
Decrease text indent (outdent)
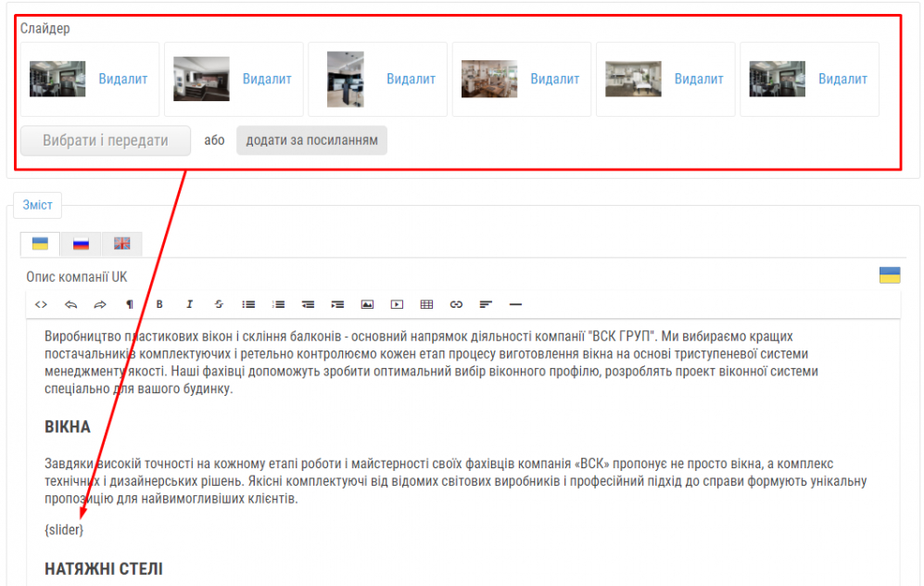point(308,304)
